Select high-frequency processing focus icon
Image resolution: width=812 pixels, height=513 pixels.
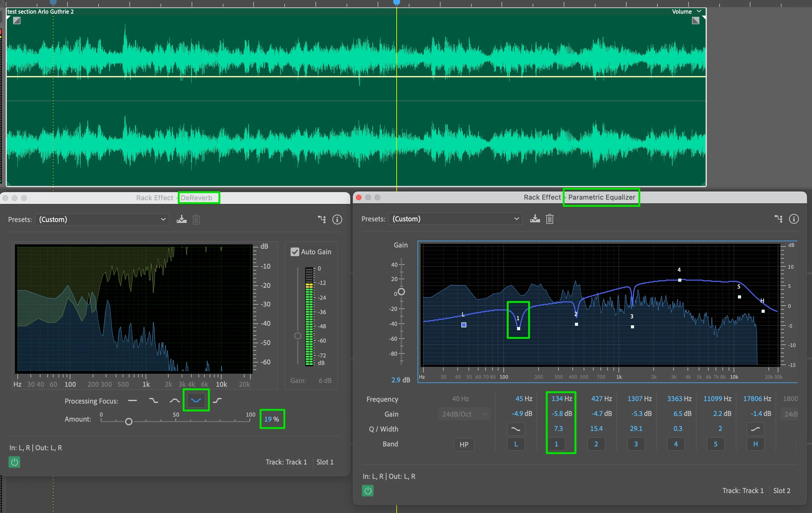point(217,400)
